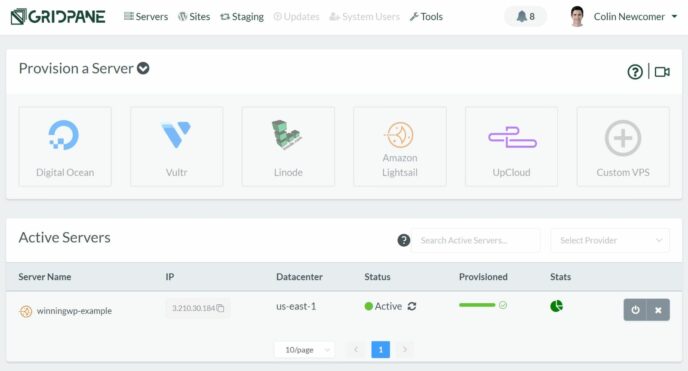Go to next page arrow
This screenshot has height=371, width=688.
pos(405,350)
